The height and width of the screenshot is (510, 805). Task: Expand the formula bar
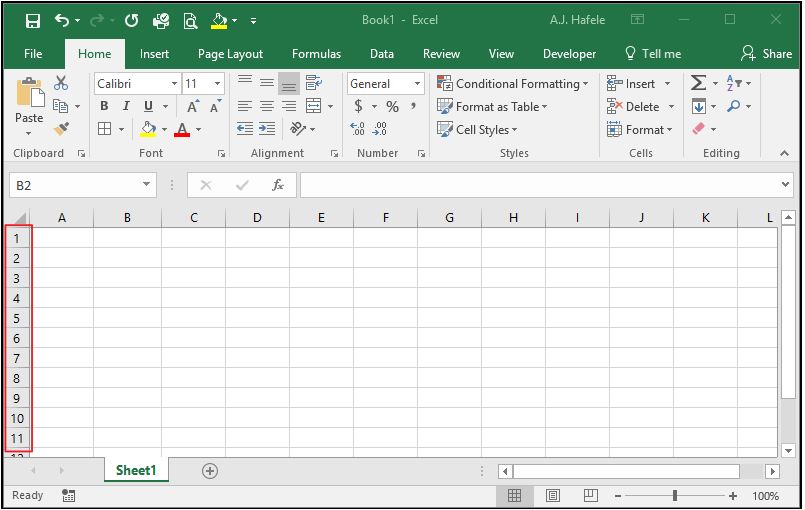(785, 184)
